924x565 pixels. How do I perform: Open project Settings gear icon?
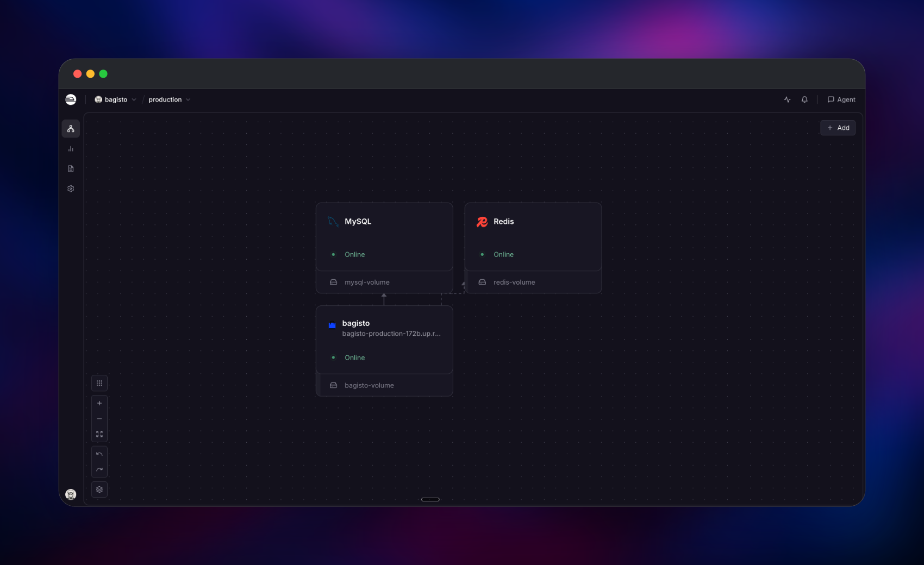[71, 189]
